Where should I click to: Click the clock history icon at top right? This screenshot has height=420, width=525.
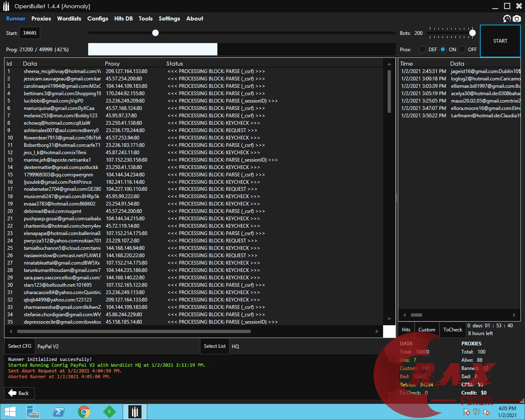507,18
